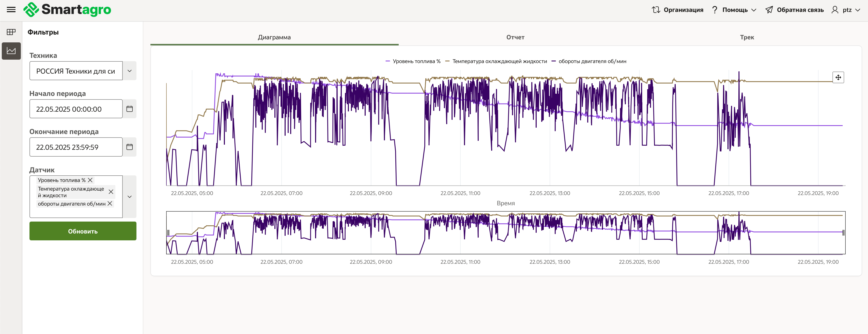This screenshot has width=868, height=334.
Task: Switch to the Трек tab
Action: coord(747,37)
